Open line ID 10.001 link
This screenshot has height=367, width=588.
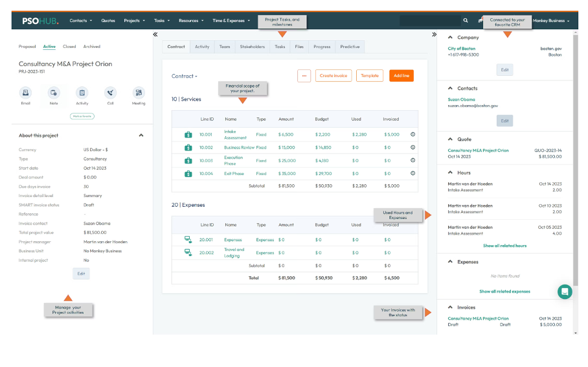pyautogui.click(x=205, y=134)
